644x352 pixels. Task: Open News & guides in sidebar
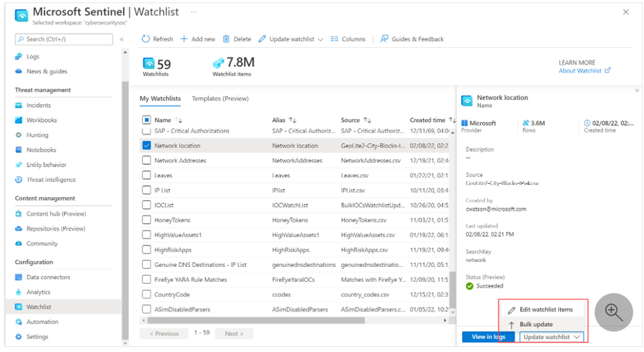point(46,71)
